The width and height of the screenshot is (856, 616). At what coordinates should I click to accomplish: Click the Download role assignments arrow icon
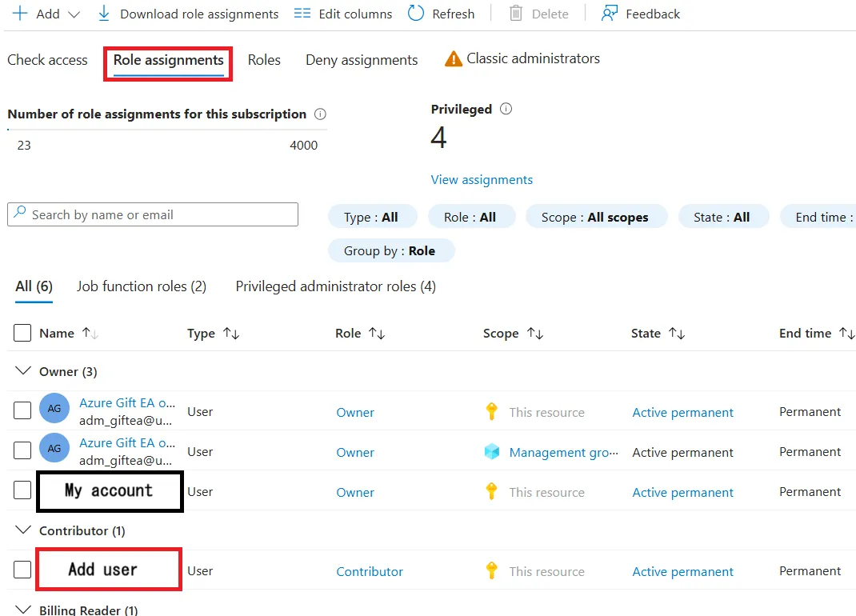(104, 14)
